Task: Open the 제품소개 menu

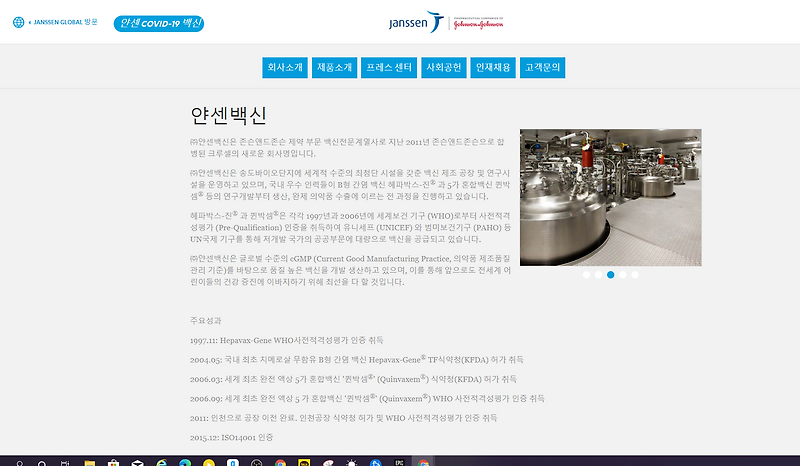Action: [334, 67]
